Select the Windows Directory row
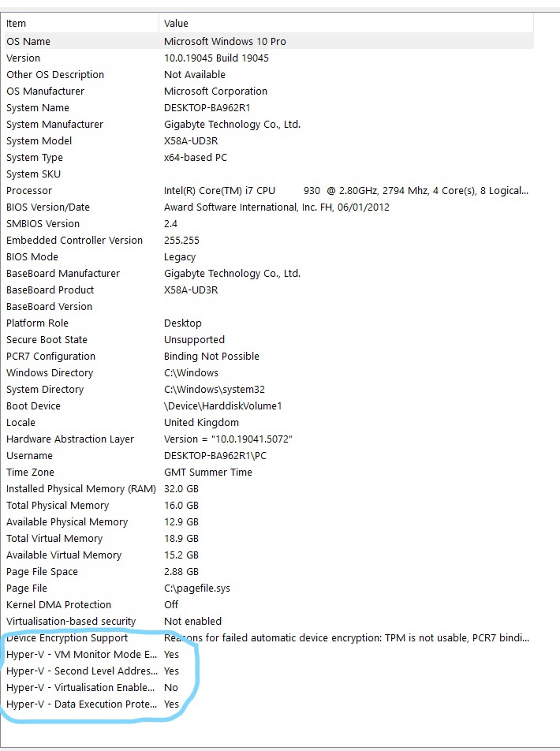560x751 pixels. (269, 372)
